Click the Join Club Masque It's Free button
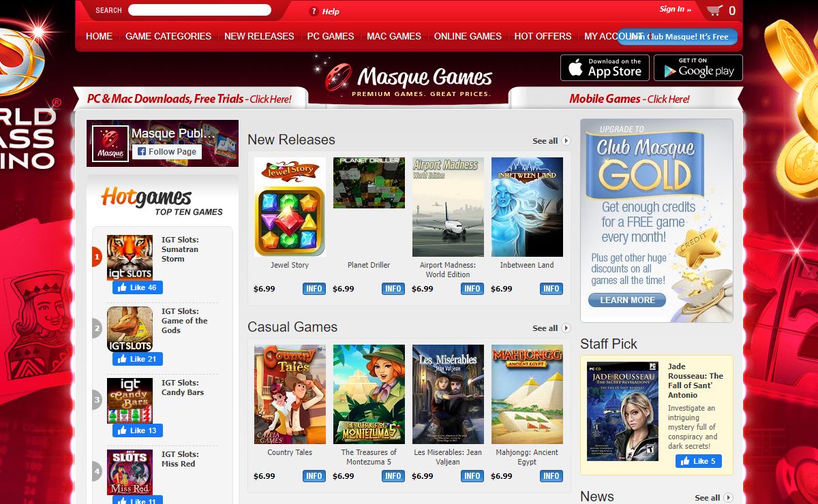 point(678,37)
